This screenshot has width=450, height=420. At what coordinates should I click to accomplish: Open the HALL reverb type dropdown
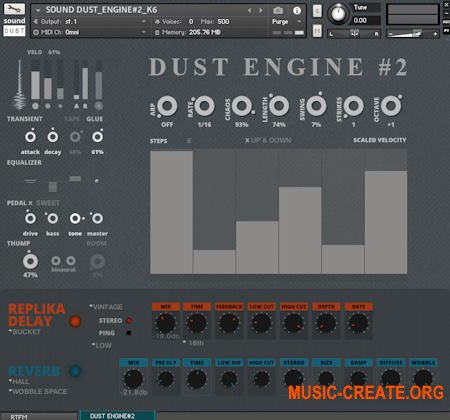19,381
